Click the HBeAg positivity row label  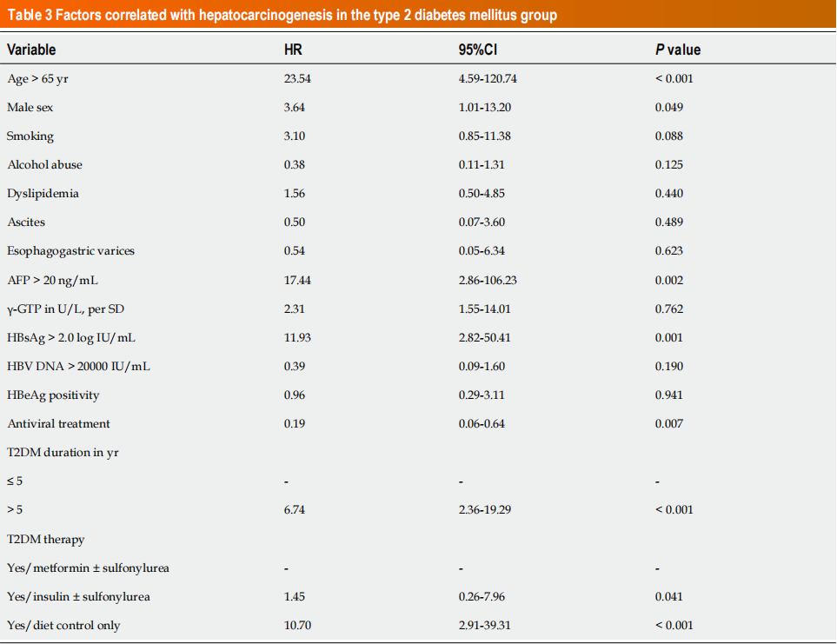pos(53,395)
